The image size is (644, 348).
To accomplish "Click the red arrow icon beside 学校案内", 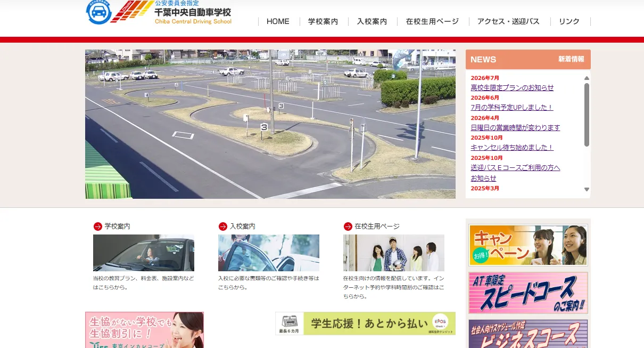I will 97,226.
